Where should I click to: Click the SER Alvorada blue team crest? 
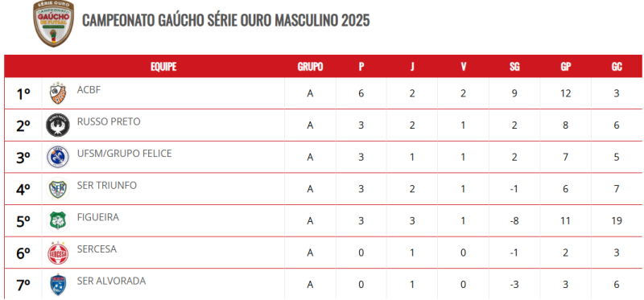click(58, 285)
